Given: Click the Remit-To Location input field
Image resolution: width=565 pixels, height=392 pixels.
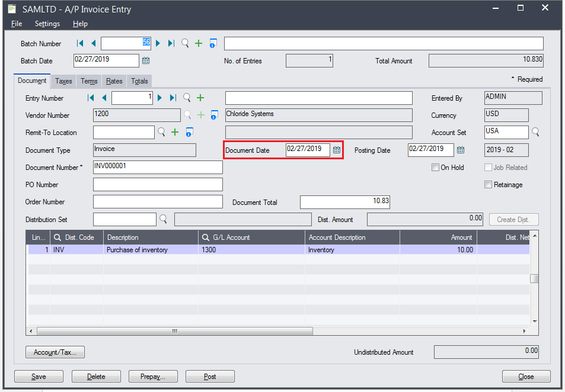Looking at the screenshot, I should [123, 132].
